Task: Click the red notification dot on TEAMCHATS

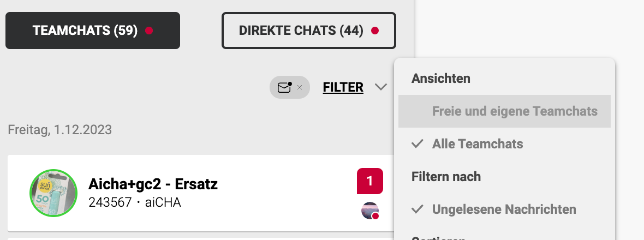Action: (149, 31)
